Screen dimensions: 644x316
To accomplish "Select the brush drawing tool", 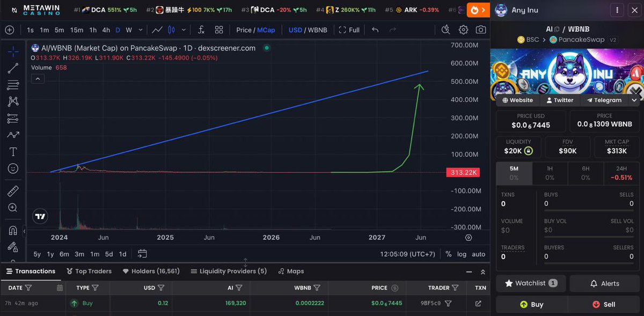I will 13,135.
